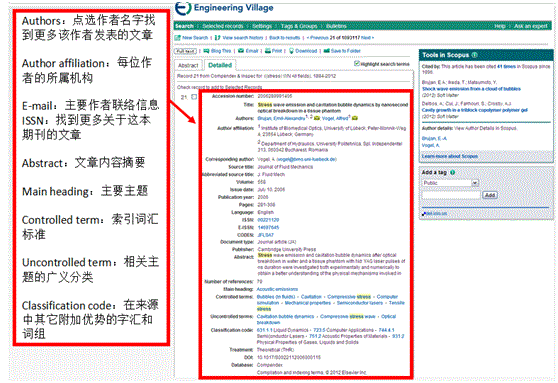Click the Blog This speech bubble icon
Viewport: 558px width, 383px height.
click(206, 51)
